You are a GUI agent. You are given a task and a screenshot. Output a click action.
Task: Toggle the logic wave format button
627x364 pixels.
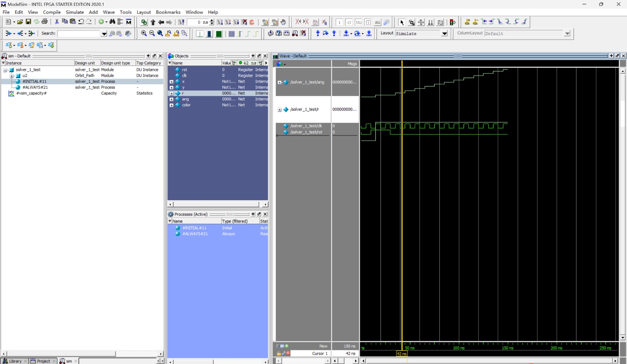pos(210,34)
